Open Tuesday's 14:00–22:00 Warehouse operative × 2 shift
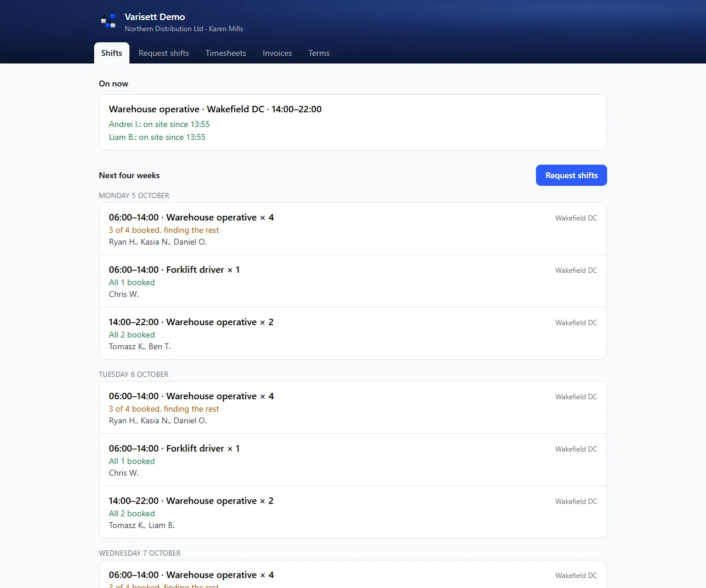This screenshot has height=588, width=706. pyautogui.click(x=353, y=512)
